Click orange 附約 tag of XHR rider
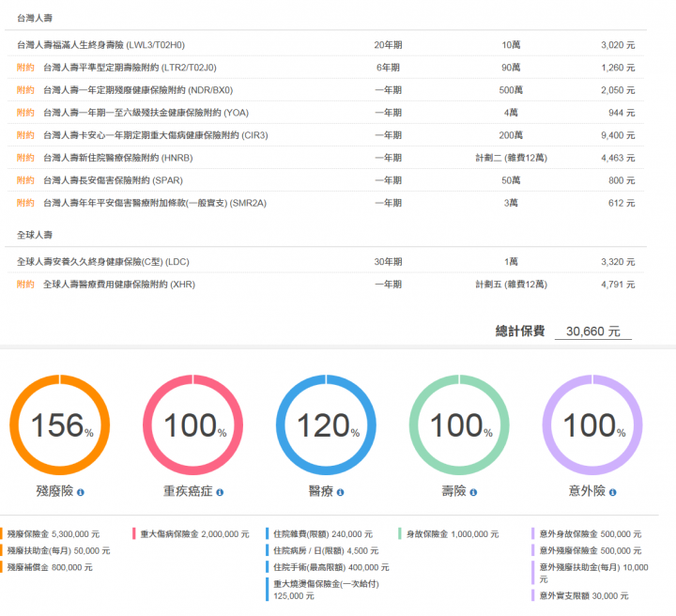Viewport: 676px width, 616px height. (25, 285)
